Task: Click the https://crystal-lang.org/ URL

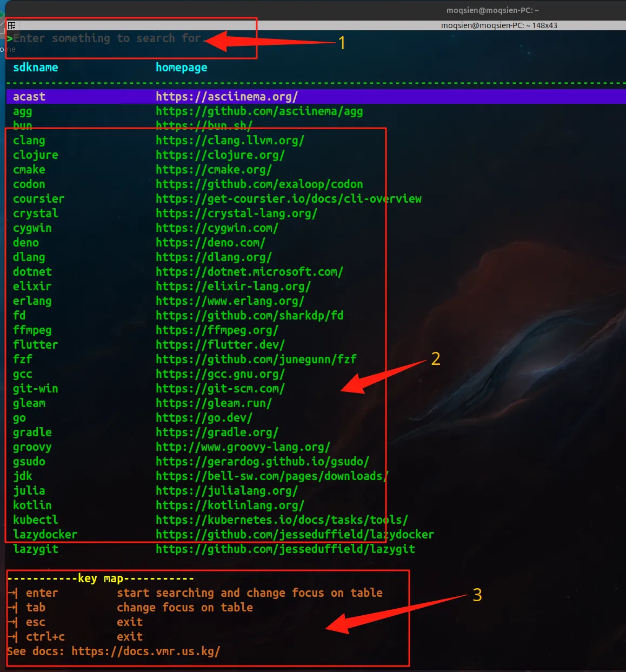Action: point(237,214)
